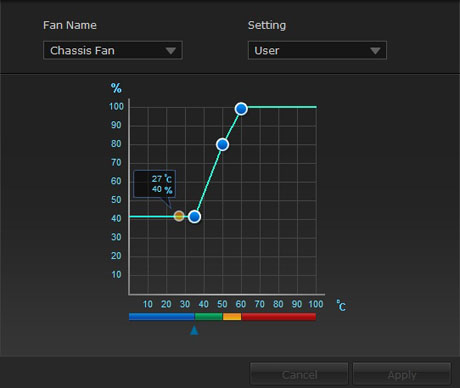
Task: Click the blue segment of temperature bar
Action: (162, 316)
